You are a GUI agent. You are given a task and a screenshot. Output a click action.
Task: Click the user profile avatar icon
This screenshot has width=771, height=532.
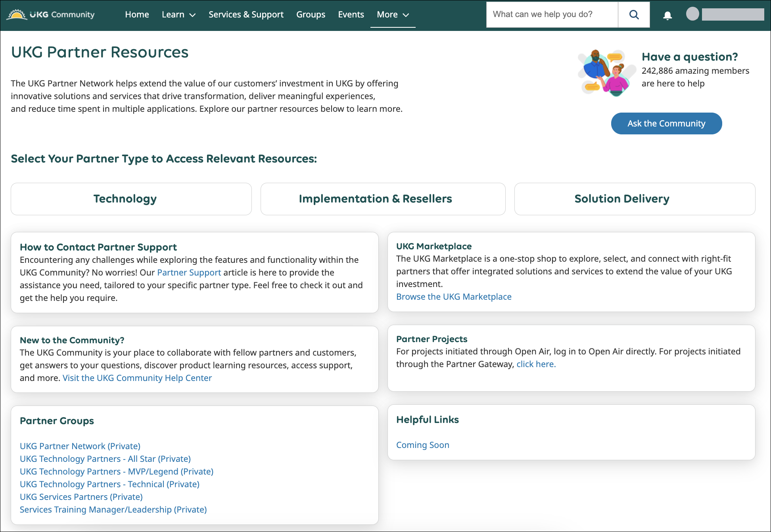[692, 15]
